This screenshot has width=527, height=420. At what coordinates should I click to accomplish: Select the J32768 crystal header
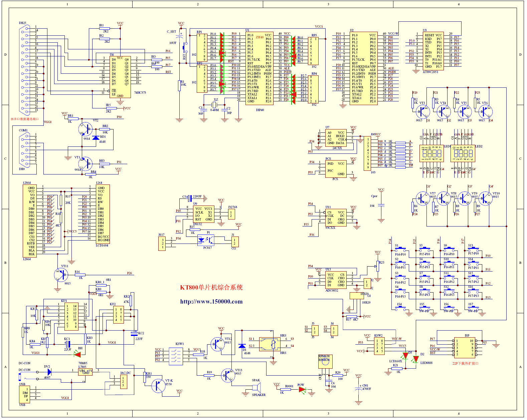[231, 214]
